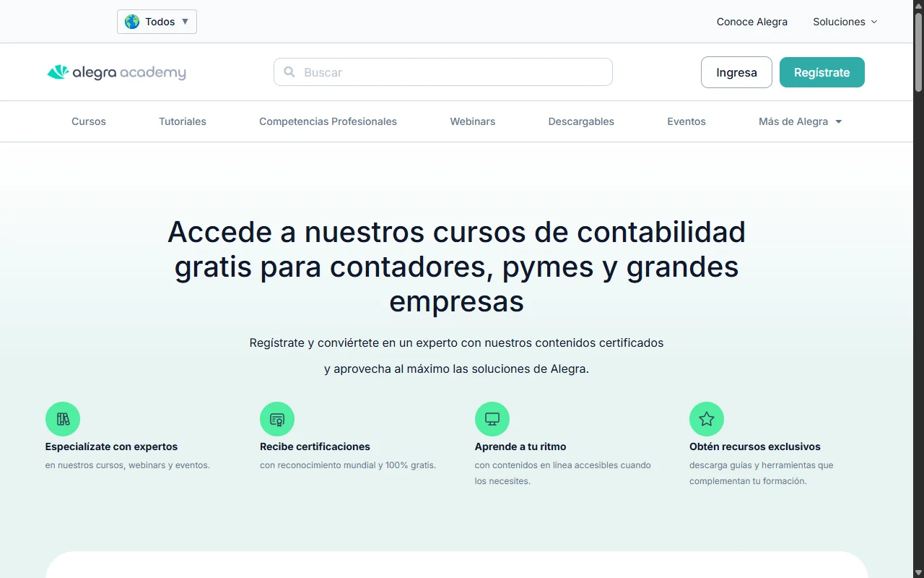Click the magnifying glass search icon
This screenshot has height=578, width=924.
[289, 72]
